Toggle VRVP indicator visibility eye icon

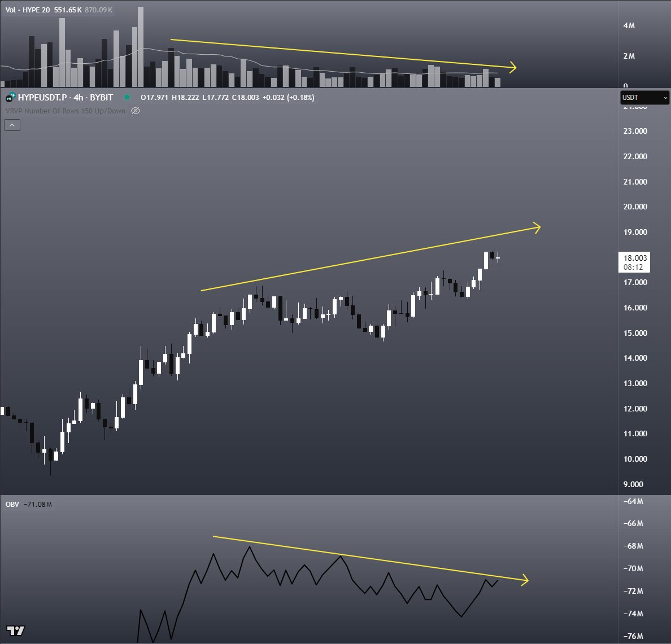click(x=135, y=111)
